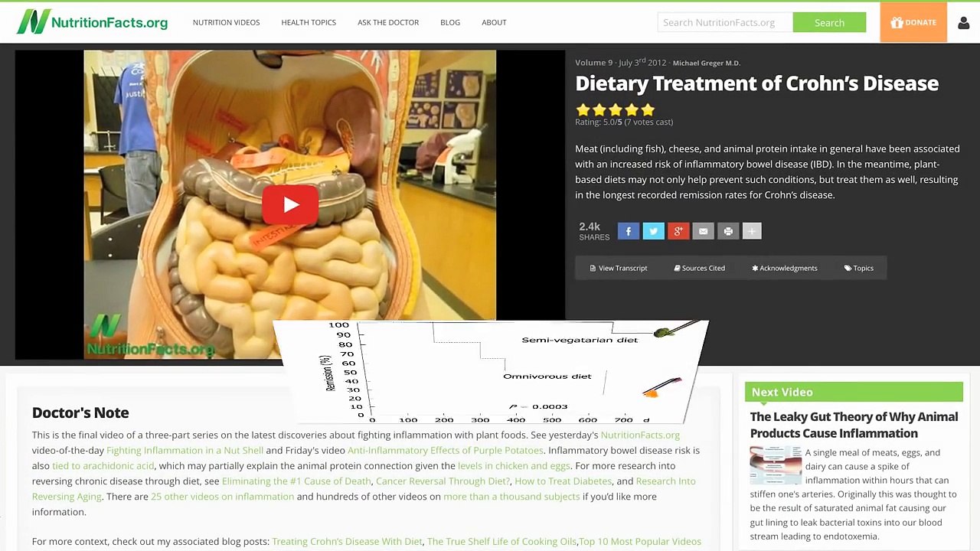Go to Health Topics menu item
The width and height of the screenshot is (980, 551).
309,22
